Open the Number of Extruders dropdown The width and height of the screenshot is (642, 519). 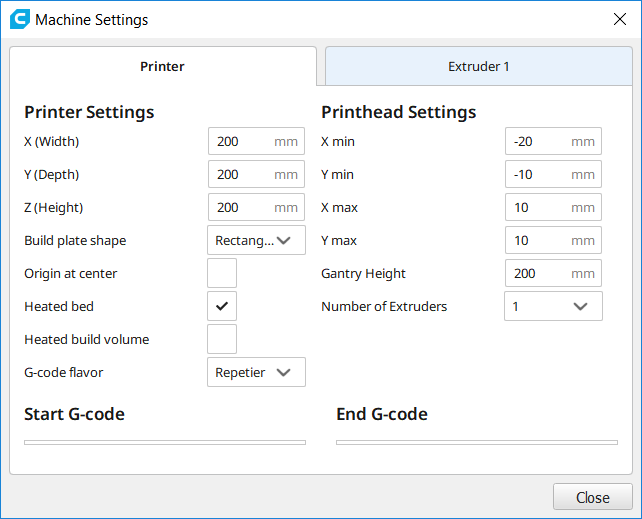tap(553, 306)
